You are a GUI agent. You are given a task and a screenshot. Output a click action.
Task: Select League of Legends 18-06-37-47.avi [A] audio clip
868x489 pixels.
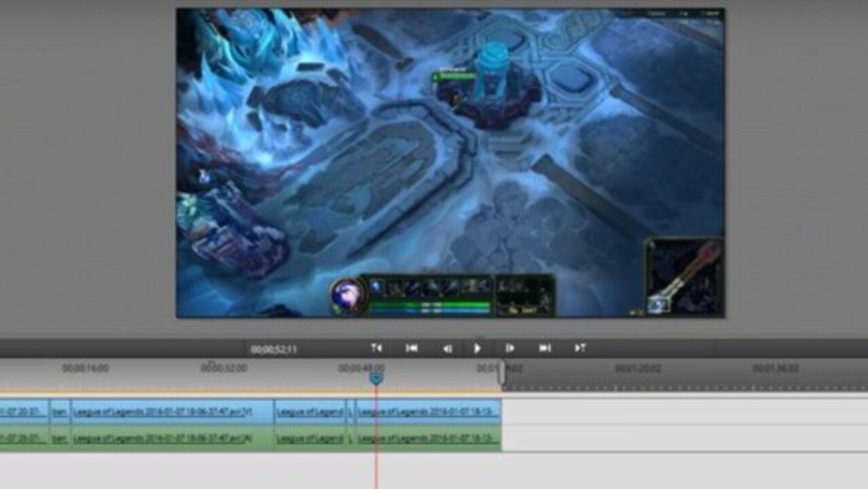[x=173, y=438]
